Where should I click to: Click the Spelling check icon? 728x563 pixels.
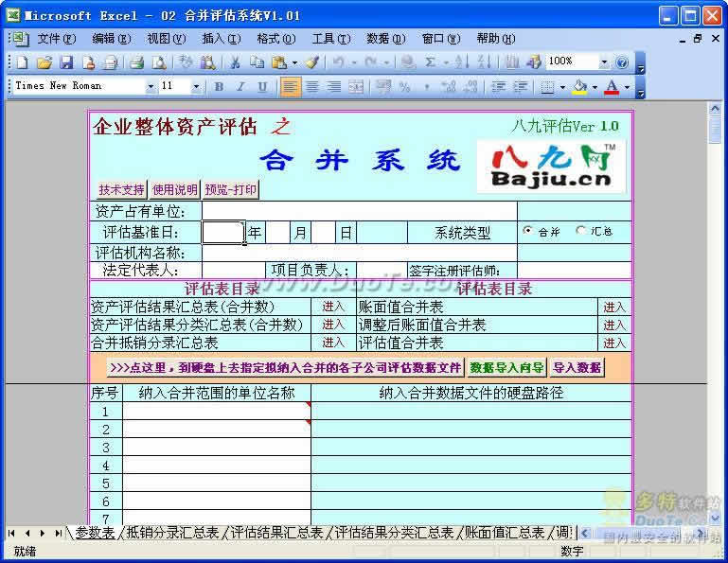point(186,62)
